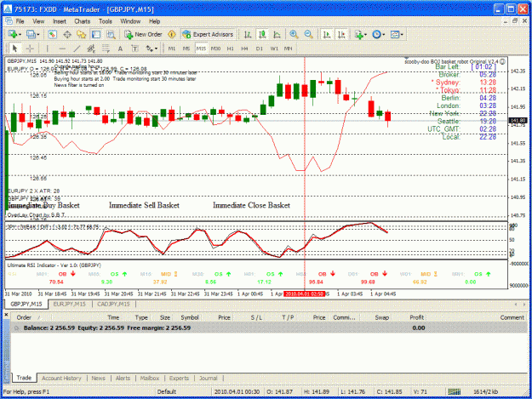Sort orders by Profit column header

click(x=416, y=317)
